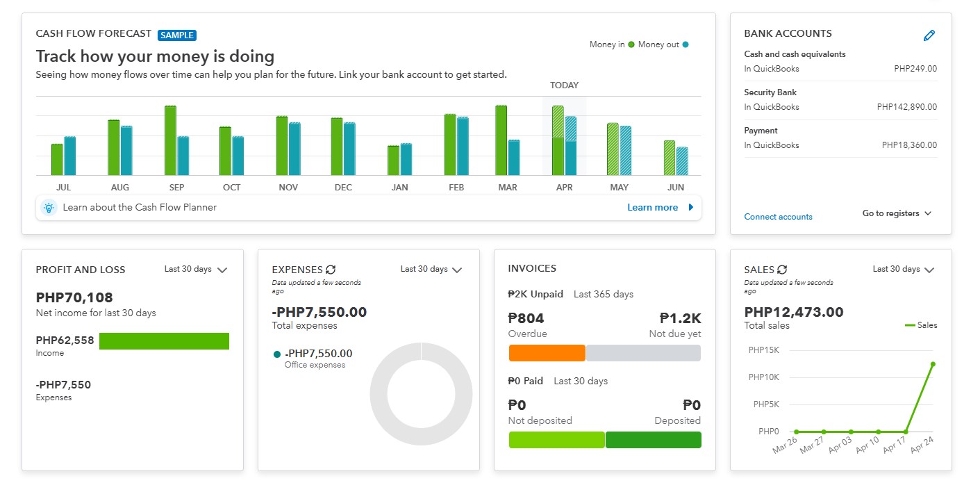Click the green Income bar
The height and width of the screenshot is (492, 980).
[164, 341]
